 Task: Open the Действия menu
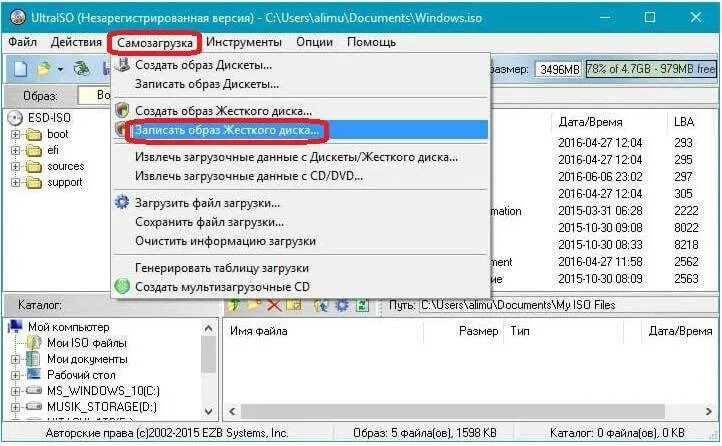tap(76, 42)
